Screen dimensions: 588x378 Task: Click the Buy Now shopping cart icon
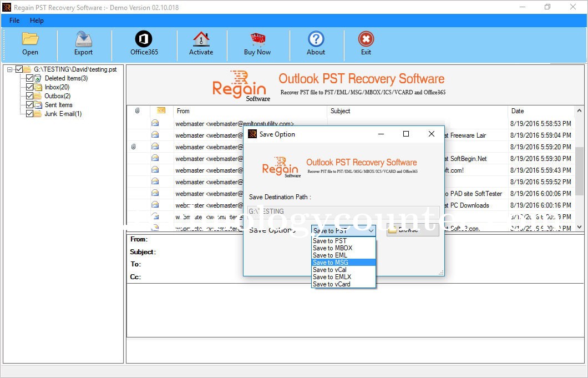[257, 39]
